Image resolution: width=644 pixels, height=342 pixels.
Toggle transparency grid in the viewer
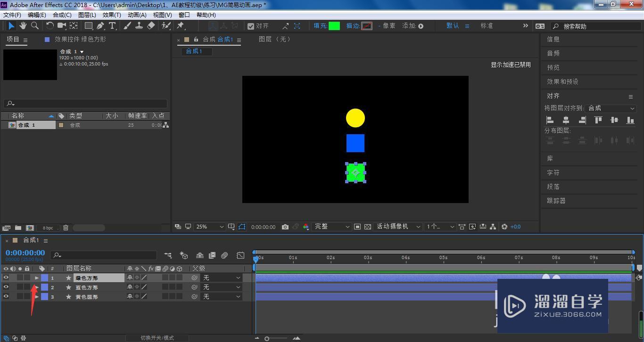368,227
